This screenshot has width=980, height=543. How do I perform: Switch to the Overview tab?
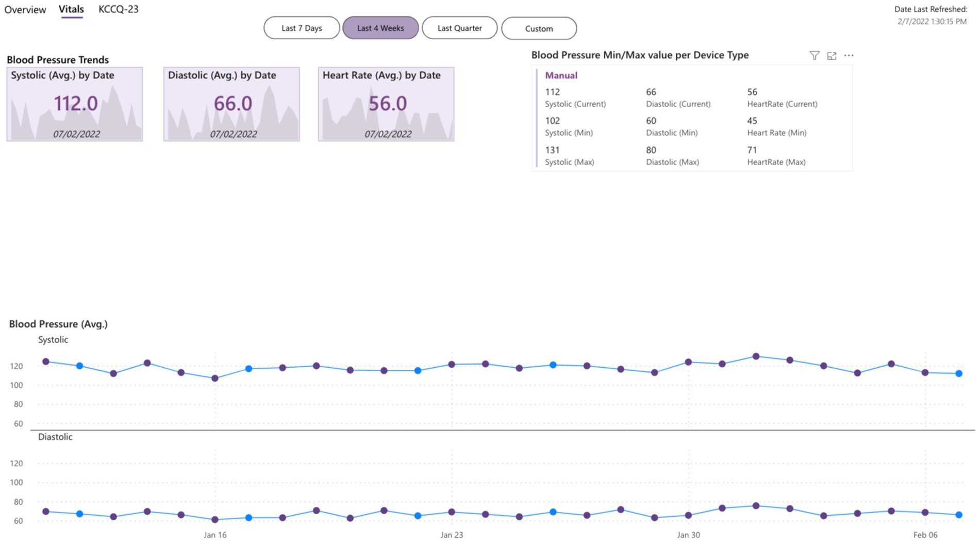(x=25, y=9)
